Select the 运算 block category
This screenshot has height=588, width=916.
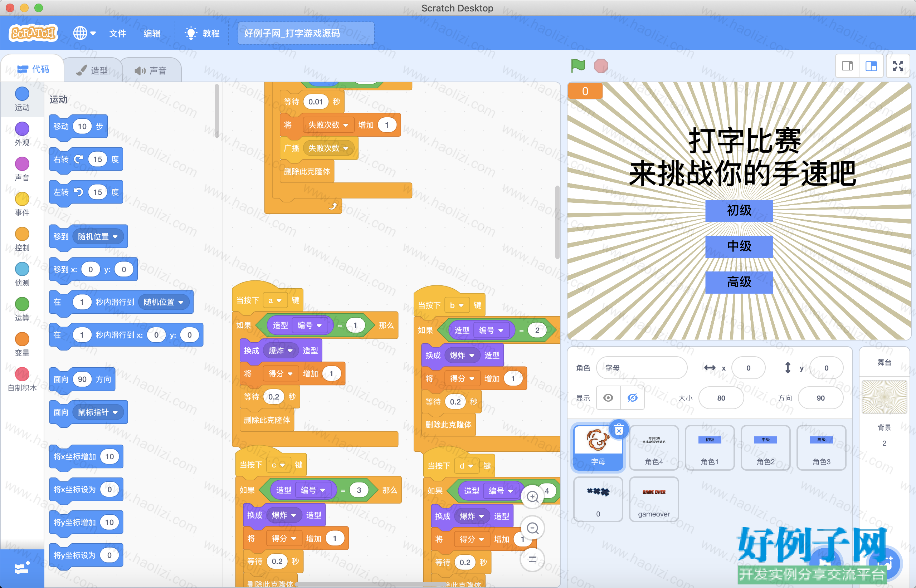pyautogui.click(x=22, y=310)
